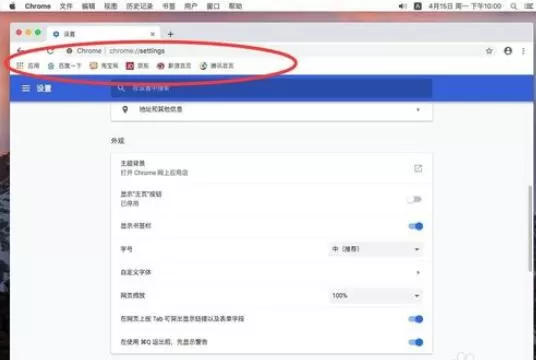Click the date and time in menu bar
536x360 pixels.
click(465, 6)
